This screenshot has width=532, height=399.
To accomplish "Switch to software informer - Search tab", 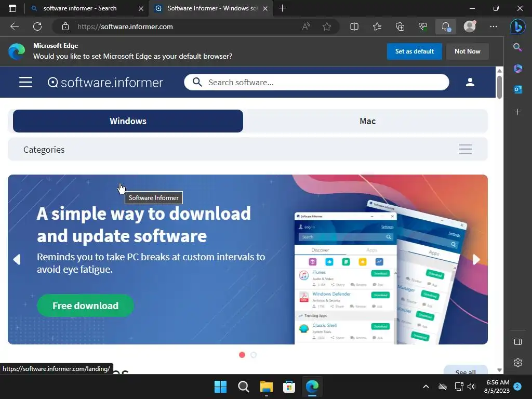I will pyautogui.click(x=79, y=8).
